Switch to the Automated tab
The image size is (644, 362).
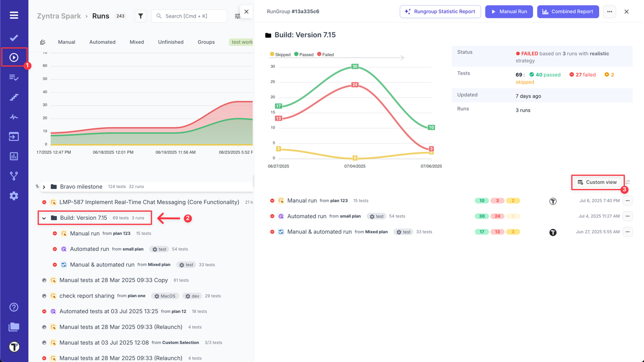point(102,42)
